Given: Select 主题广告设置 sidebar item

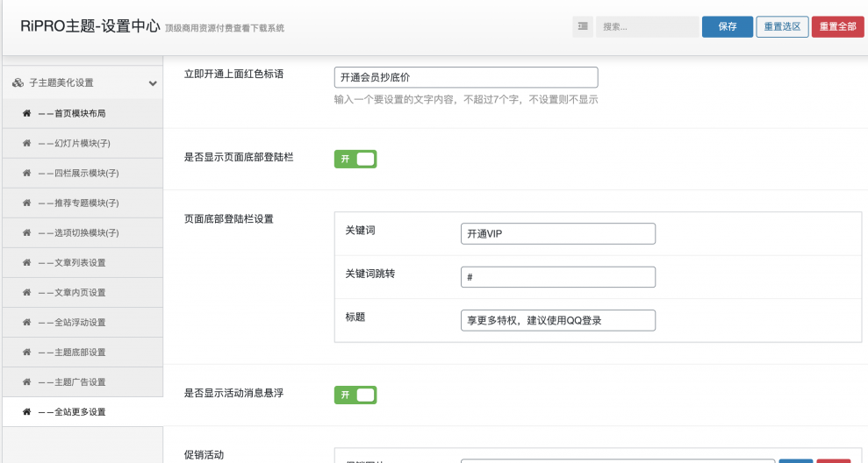Looking at the screenshot, I should pyautogui.click(x=79, y=381).
